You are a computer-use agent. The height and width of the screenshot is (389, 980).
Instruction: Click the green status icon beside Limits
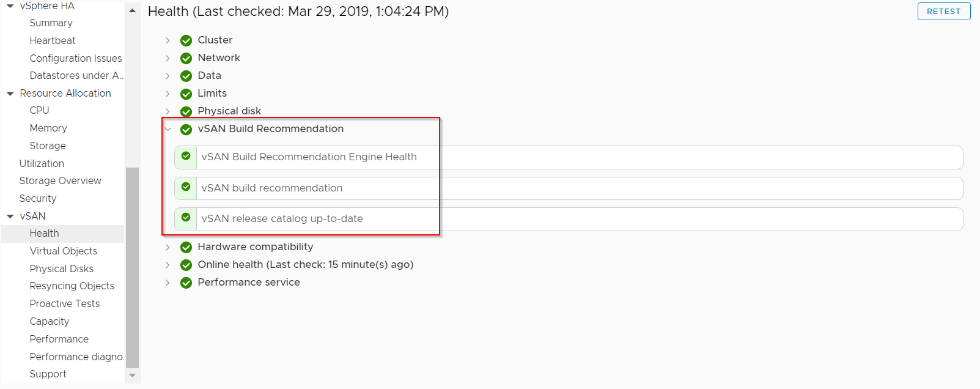coord(186,94)
